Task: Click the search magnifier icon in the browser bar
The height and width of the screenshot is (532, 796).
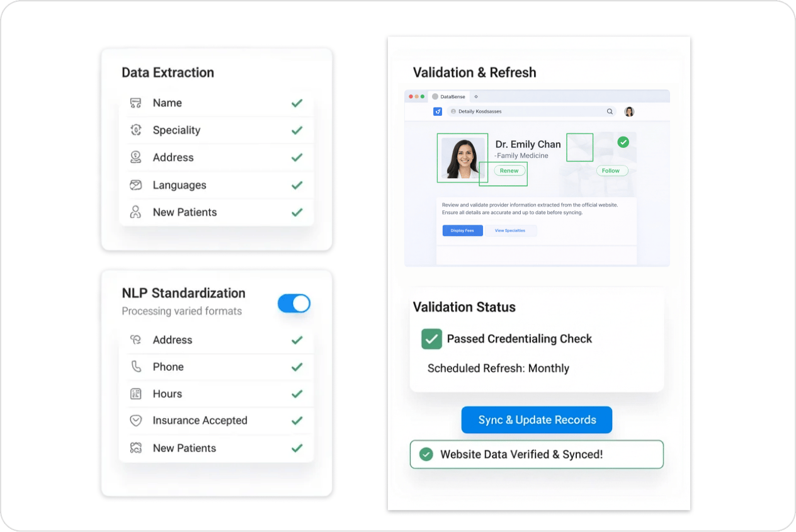Action: 610,111
